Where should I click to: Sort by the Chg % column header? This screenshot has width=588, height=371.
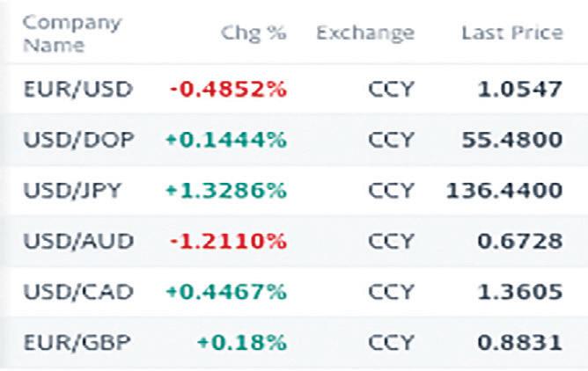(254, 33)
